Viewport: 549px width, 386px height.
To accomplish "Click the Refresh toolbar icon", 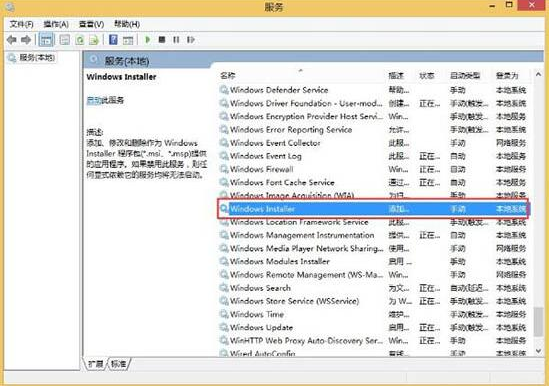I will [x=80, y=40].
